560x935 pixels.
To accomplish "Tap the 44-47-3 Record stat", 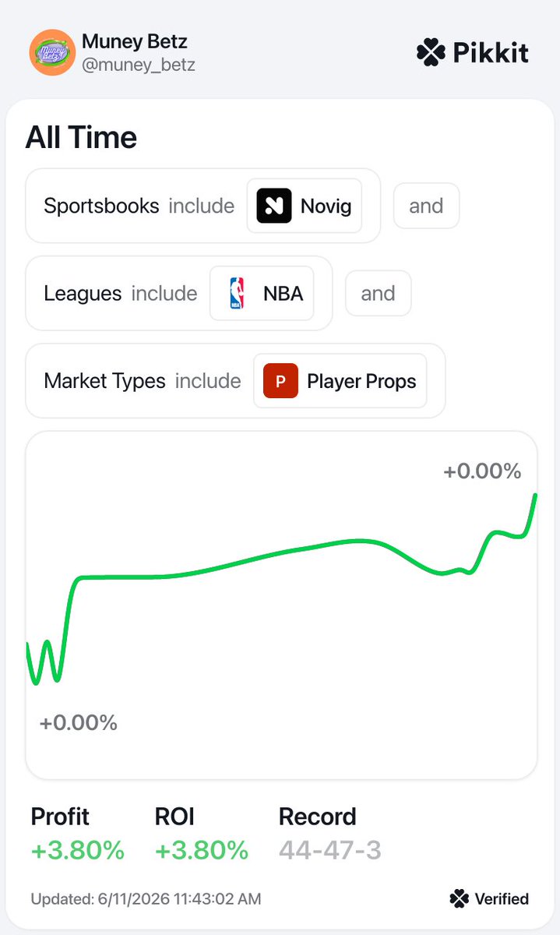I will click(330, 851).
